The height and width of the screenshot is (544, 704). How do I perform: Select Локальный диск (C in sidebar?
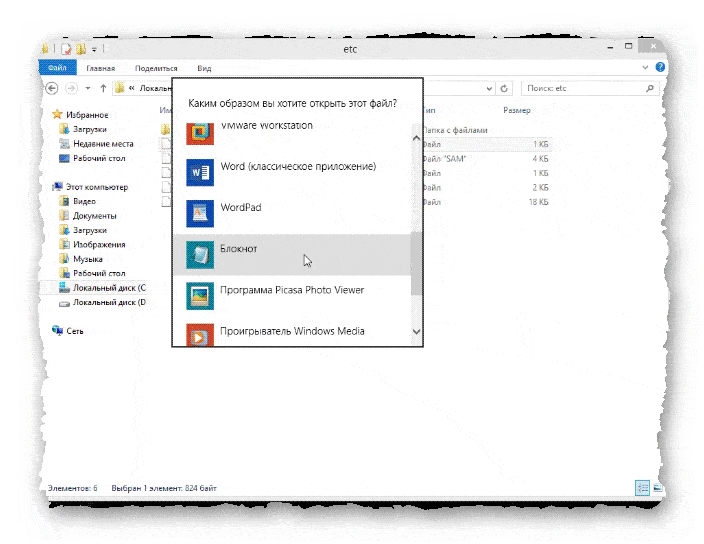click(x=109, y=288)
